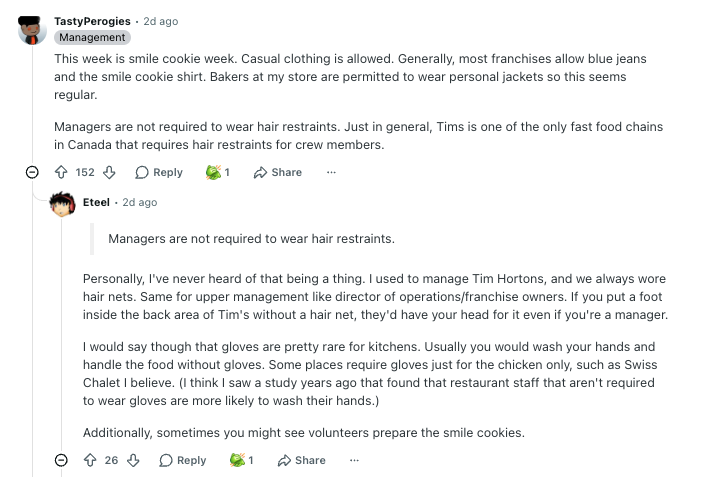Open more options on Eteel's reply
The width and height of the screenshot is (709, 477).
[354, 460]
